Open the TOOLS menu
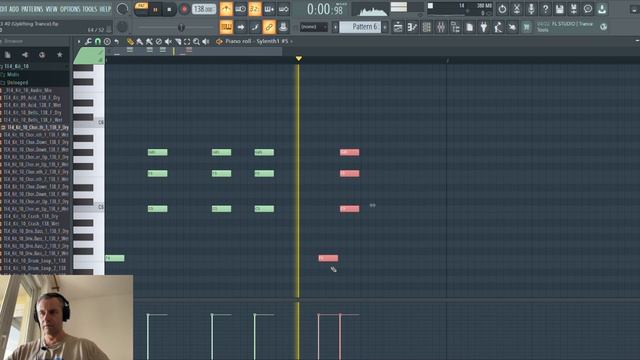Screen dimensions: 640x360 click(89, 9)
